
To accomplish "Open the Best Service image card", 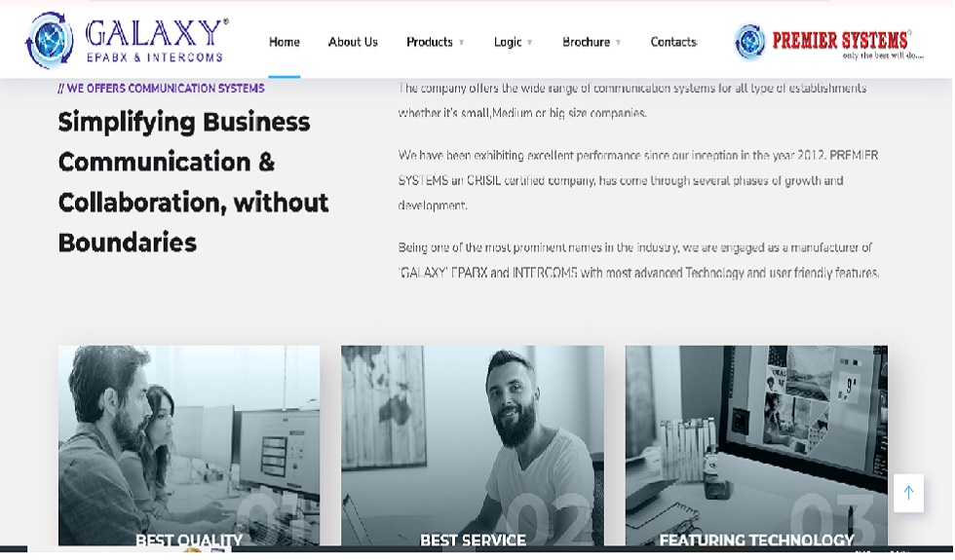I will [473, 446].
